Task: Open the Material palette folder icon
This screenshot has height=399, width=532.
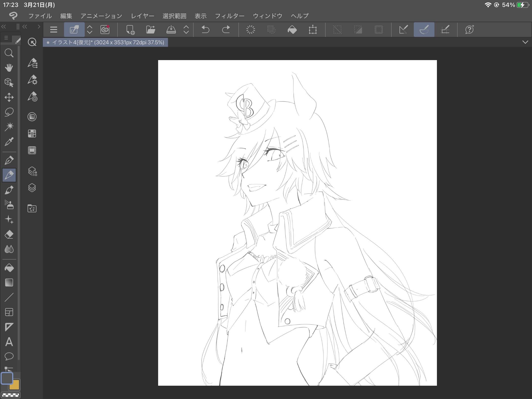Action: 32,208
